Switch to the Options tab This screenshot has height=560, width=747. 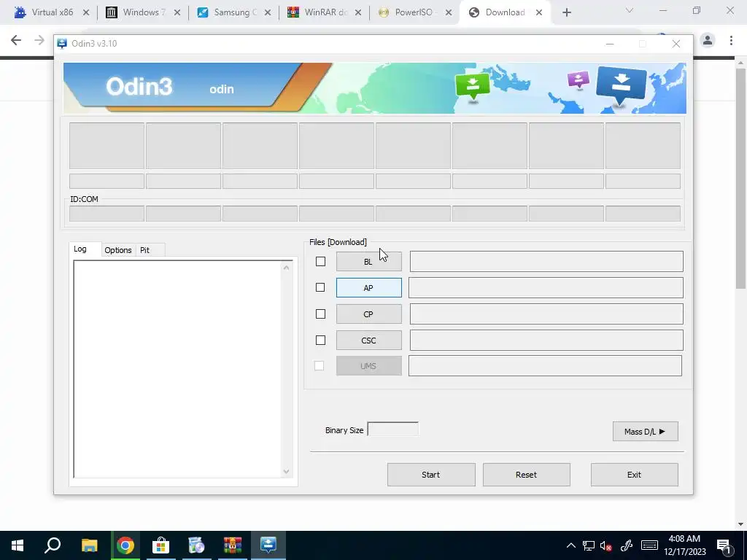point(118,250)
